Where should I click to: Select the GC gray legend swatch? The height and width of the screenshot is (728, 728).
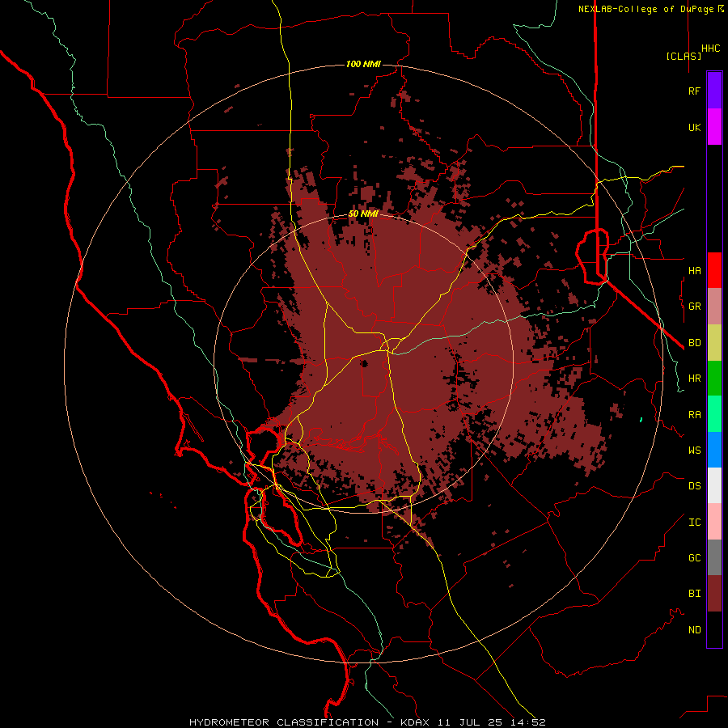click(714, 557)
